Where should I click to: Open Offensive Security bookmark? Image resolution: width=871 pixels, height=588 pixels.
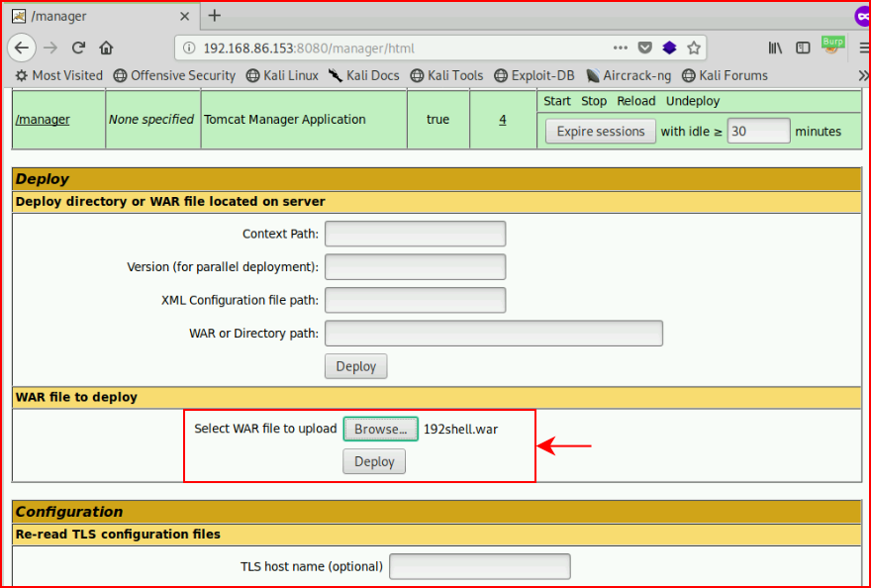tap(174, 75)
